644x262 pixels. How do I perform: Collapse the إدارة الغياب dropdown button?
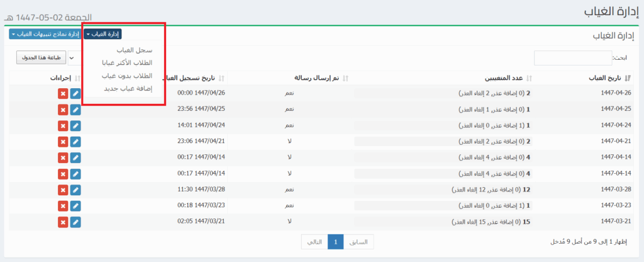click(103, 34)
